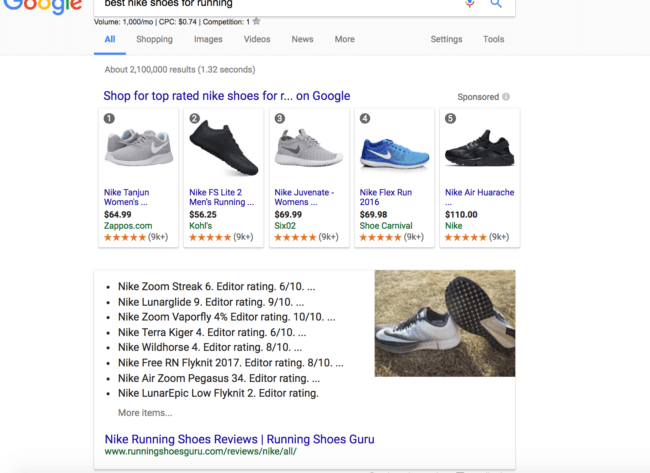Click the $110.00 price
This screenshot has width=650, height=473.
pos(461,215)
